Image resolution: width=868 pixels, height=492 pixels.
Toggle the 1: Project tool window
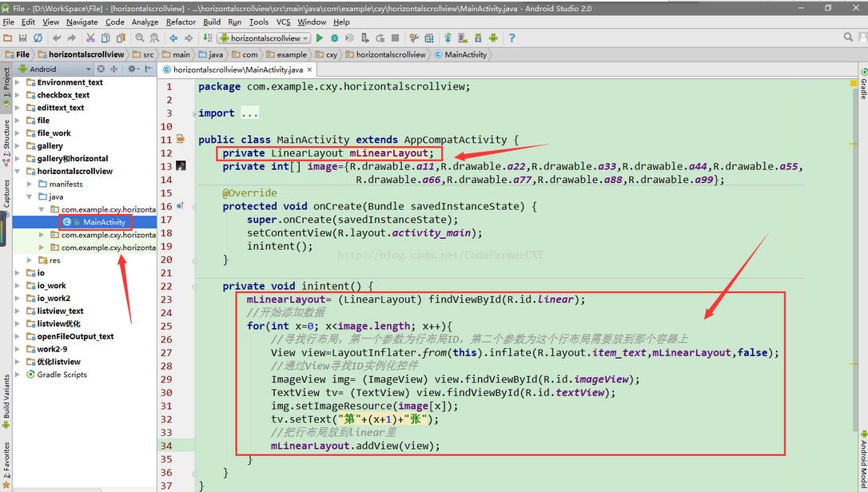point(6,87)
